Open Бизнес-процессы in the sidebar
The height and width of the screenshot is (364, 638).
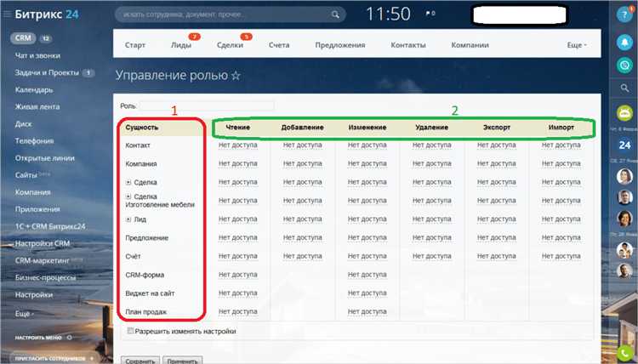[x=46, y=277]
